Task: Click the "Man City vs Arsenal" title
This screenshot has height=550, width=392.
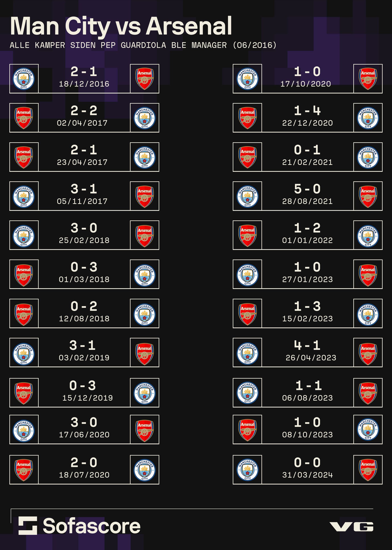Action: tap(121, 26)
